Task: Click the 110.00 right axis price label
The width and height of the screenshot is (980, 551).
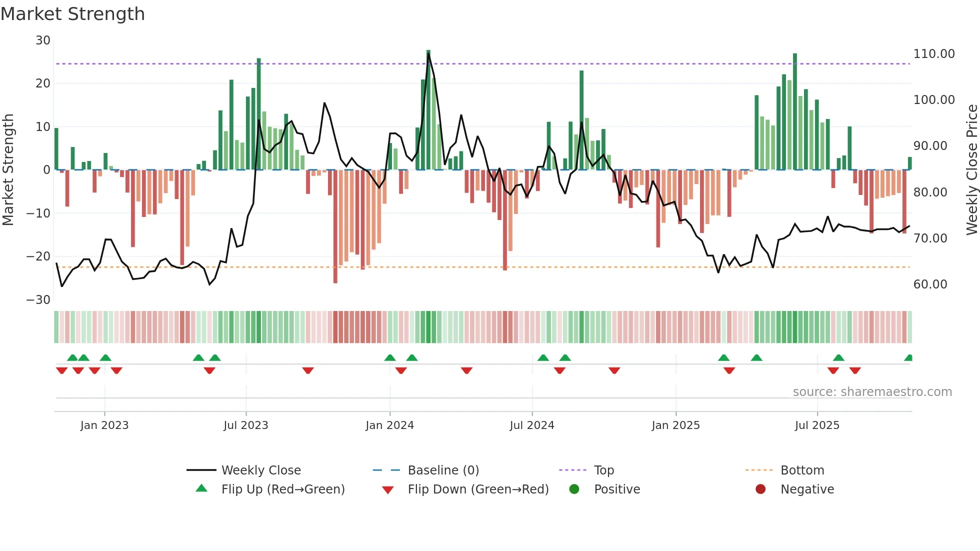Action: [933, 54]
